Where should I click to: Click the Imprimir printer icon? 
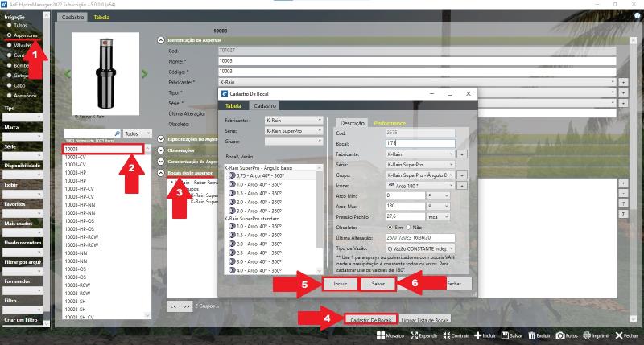586,335
